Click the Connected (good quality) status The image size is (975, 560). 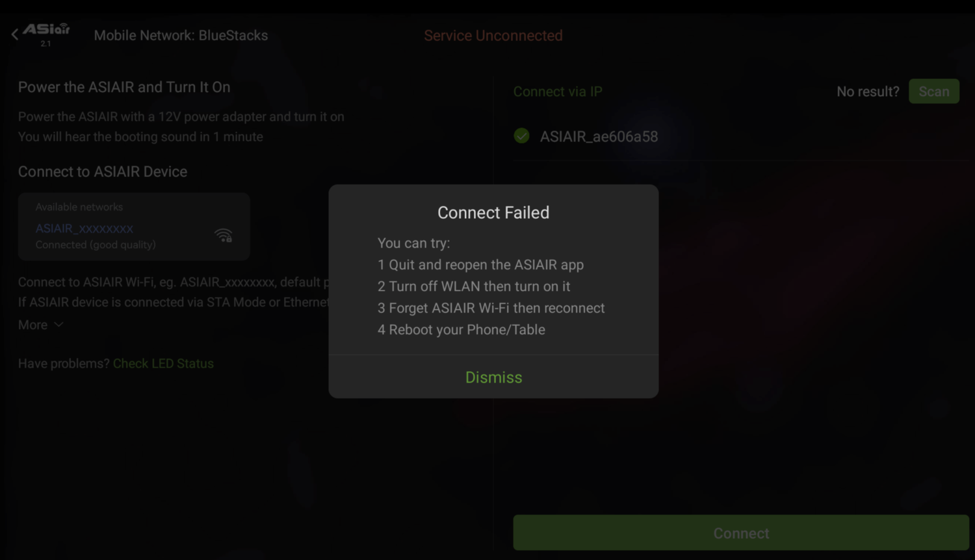tap(96, 245)
